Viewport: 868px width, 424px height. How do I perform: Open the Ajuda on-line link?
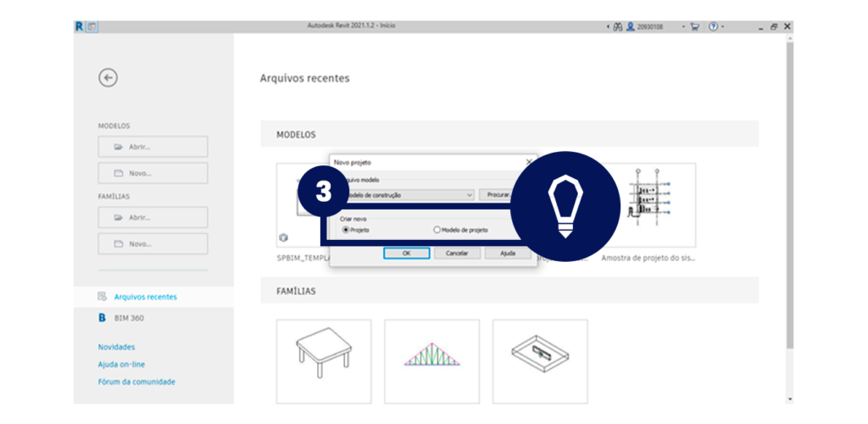click(x=121, y=365)
